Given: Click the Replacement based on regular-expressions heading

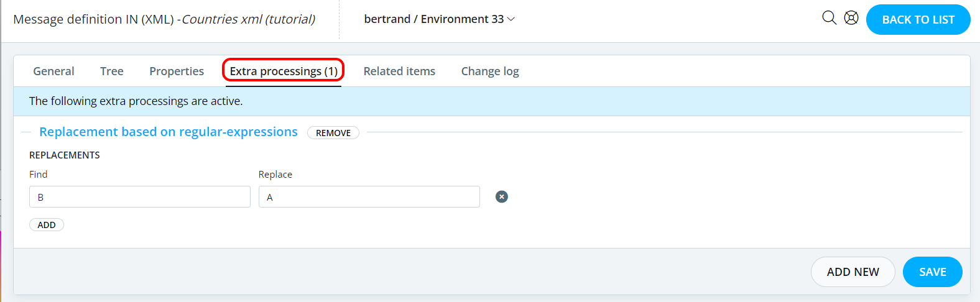Looking at the screenshot, I should [169, 132].
